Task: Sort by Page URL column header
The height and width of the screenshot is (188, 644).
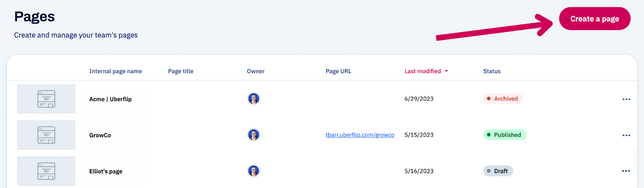Action: (339, 71)
